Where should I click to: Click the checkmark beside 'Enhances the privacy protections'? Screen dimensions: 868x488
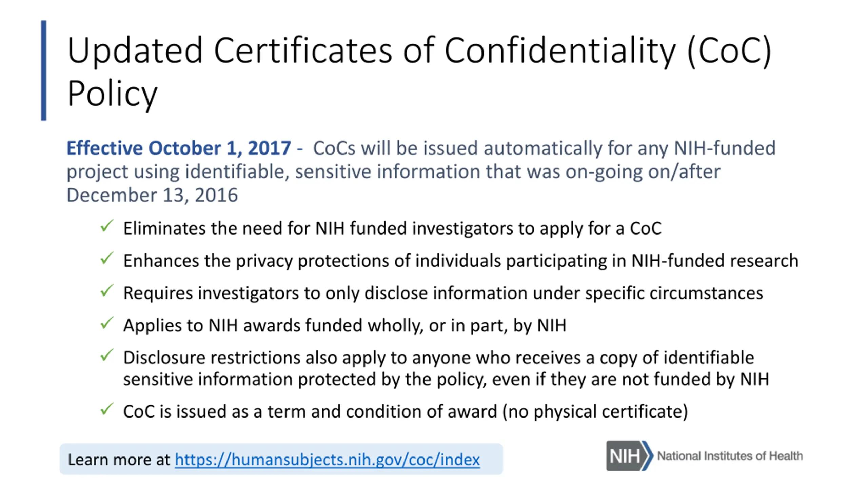click(107, 259)
